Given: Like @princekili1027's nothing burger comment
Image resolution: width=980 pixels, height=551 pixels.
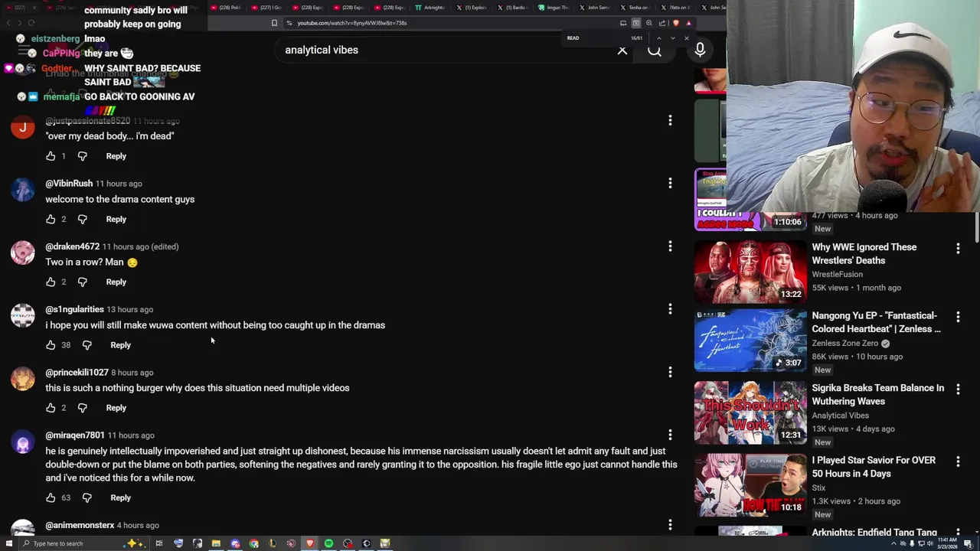Looking at the screenshot, I should pos(51,408).
